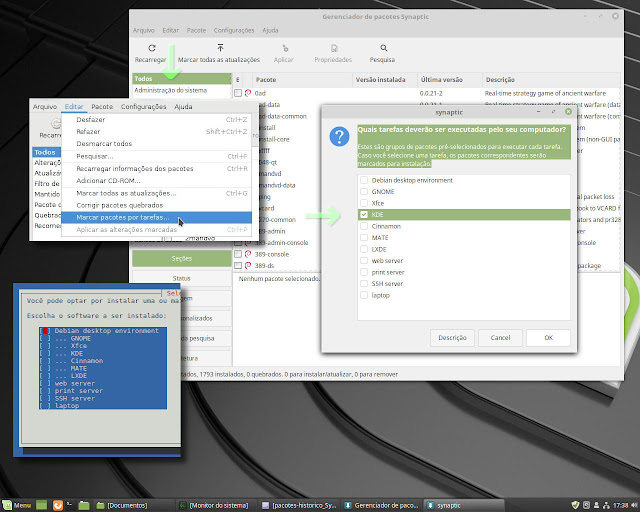This screenshot has width=640, height=512.
Task: Click the Status filter button
Action: pos(182,278)
